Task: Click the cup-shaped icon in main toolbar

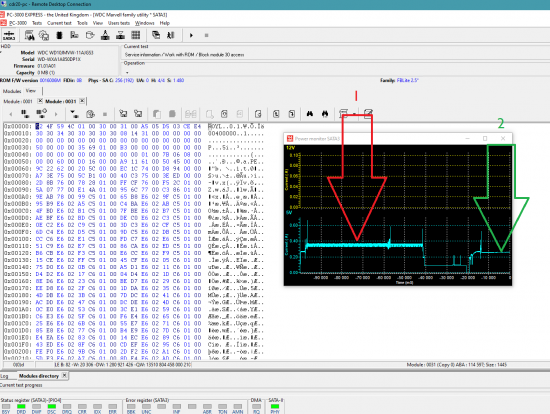Action: (90, 35)
